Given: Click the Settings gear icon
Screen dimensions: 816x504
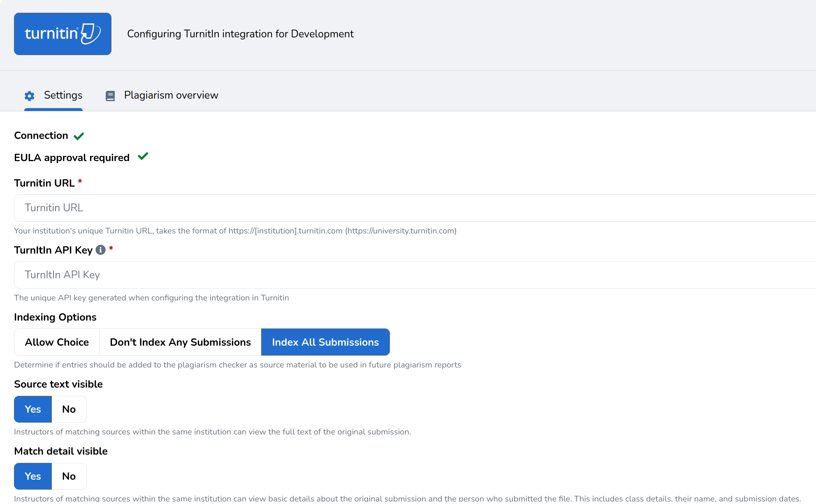Looking at the screenshot, I should [29, 95].
